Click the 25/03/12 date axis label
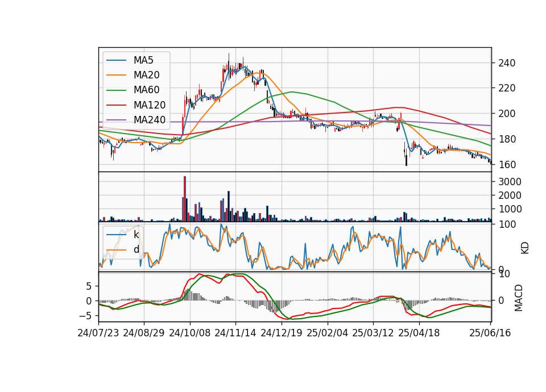The height and width of the screenshot is (392, 546). point(373,333)
